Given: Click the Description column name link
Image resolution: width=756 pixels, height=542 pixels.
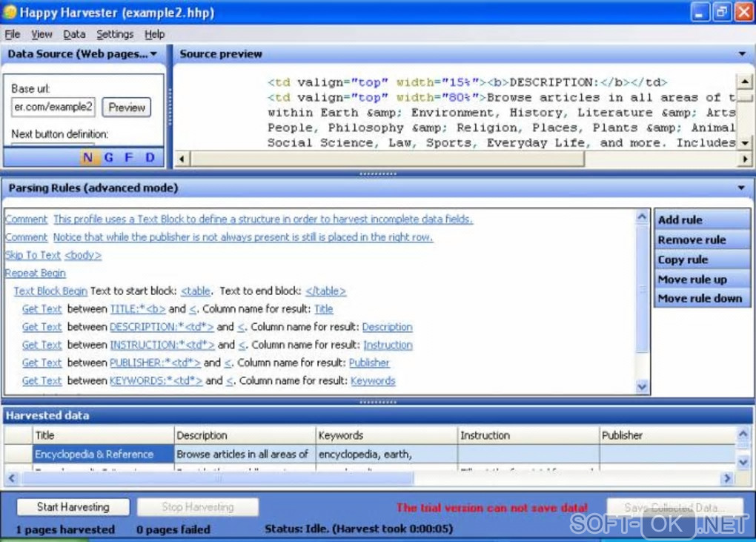Looking at the screenshot, I should tap(387, 326).
